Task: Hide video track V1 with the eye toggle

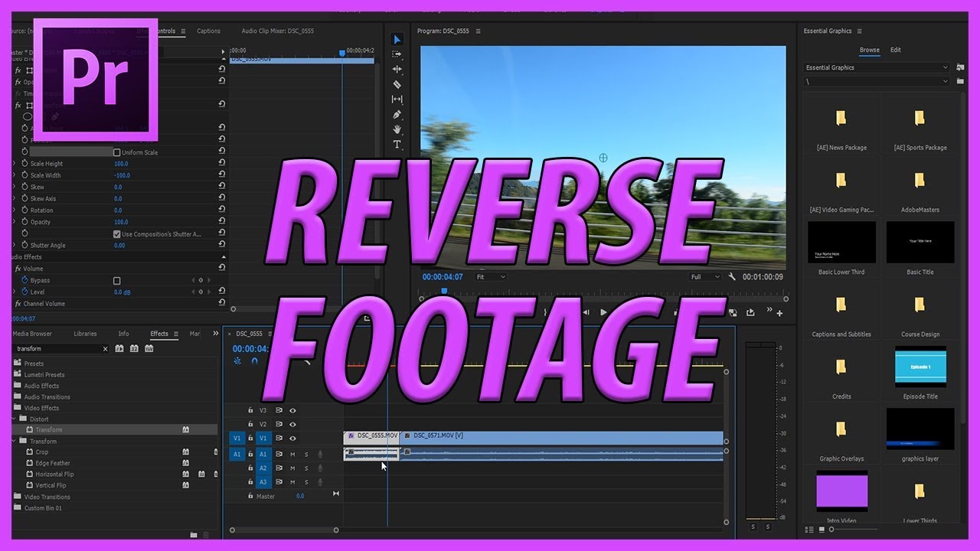Action: [x=292, y=438]
